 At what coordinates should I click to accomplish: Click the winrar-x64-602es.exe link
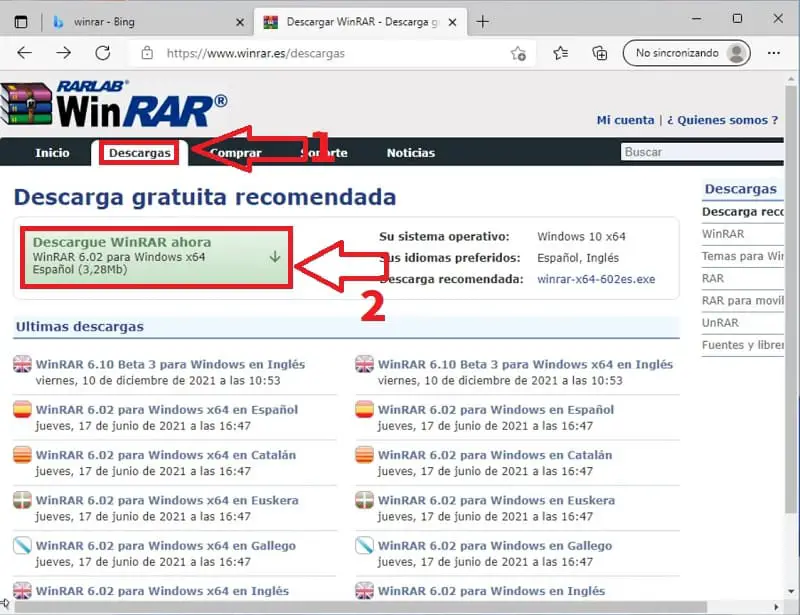[596, 279]
